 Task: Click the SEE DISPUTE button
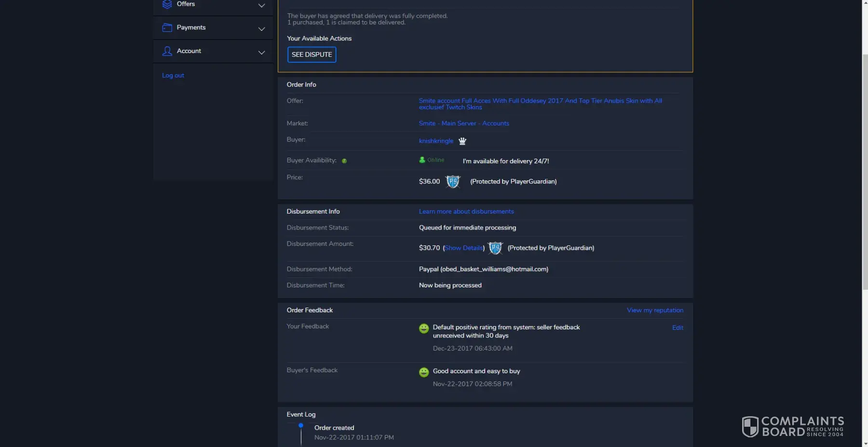[x=312, y=54]
